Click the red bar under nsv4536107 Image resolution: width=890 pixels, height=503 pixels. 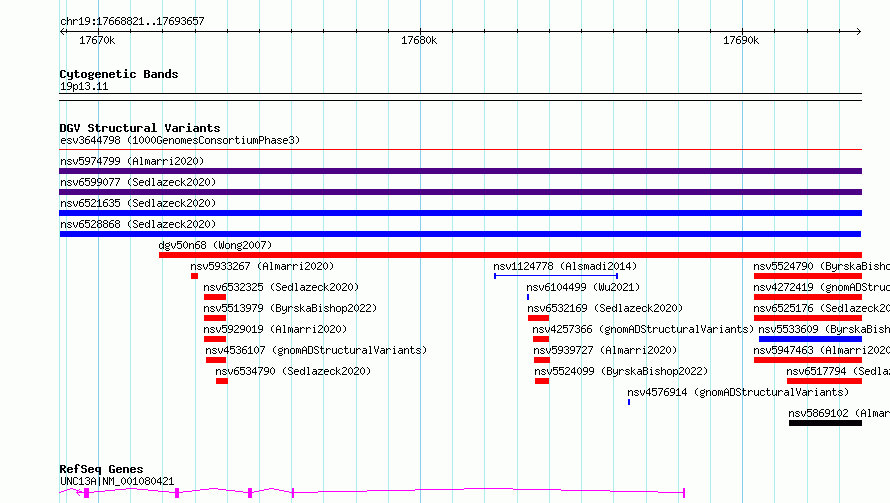coord(216,360)
